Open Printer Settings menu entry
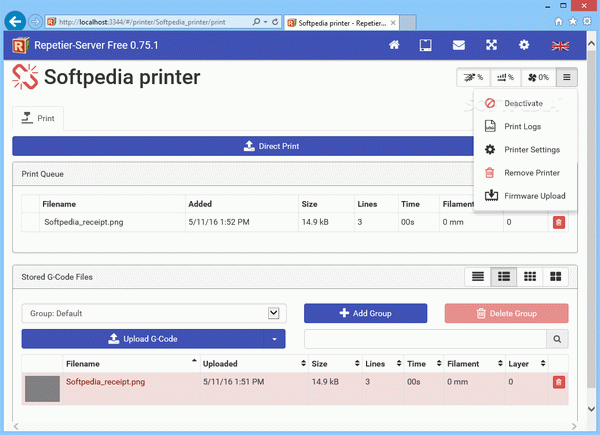Viewport: 600px width, 435px height. [525, 150]
